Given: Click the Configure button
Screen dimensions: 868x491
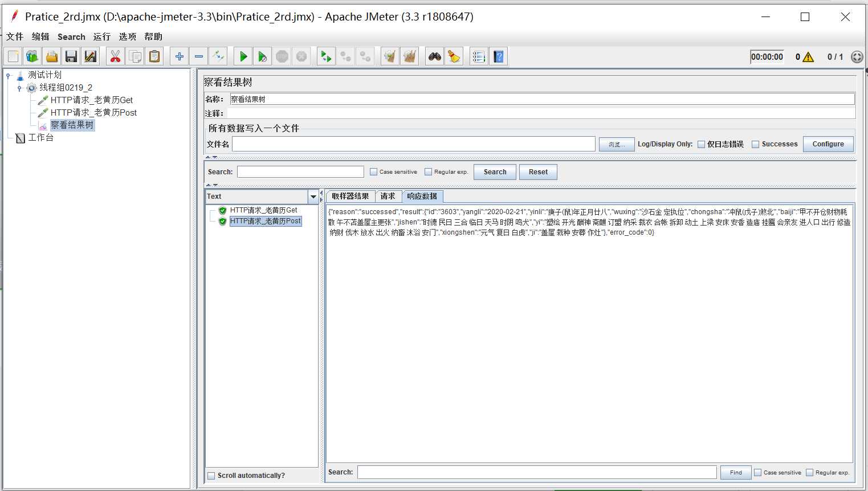Looking at the screenshot, I should (828, 144).
